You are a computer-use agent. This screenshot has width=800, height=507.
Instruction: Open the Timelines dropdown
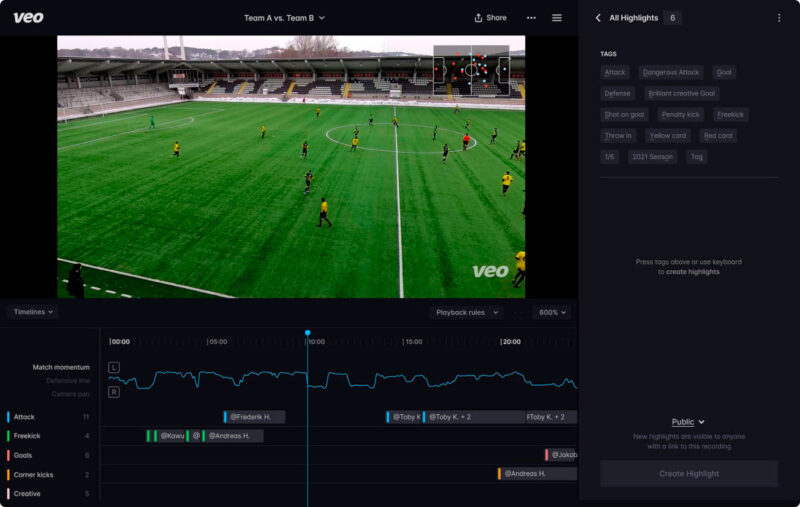32,312
